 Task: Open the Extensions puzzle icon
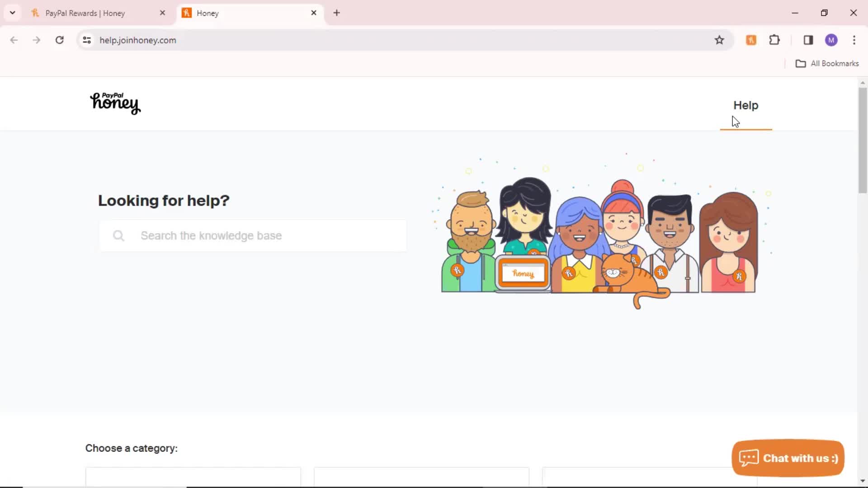[x=774, y=40]
